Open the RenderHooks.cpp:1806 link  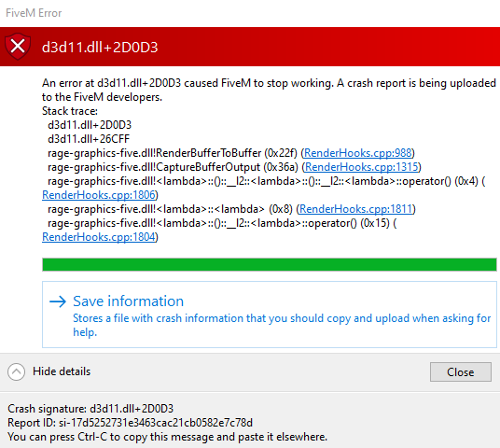(99, 195)
